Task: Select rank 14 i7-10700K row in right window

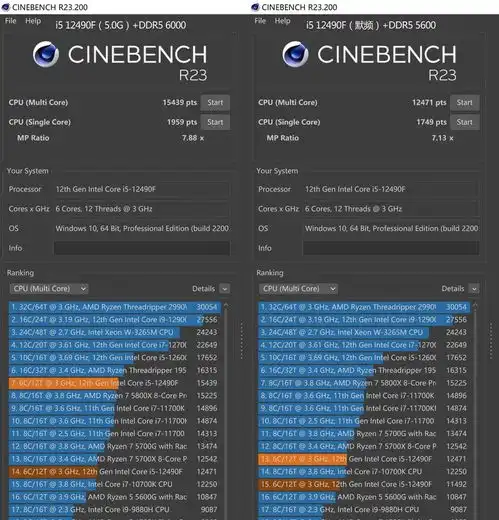Action: pos(364,472)
